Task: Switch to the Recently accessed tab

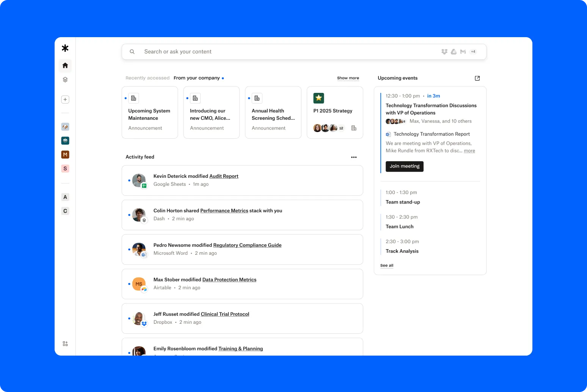Action: tap(148, 78)
